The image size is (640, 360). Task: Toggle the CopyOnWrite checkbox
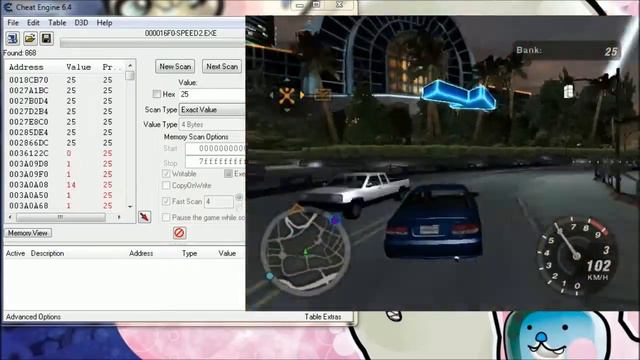[x=166, y=185]
